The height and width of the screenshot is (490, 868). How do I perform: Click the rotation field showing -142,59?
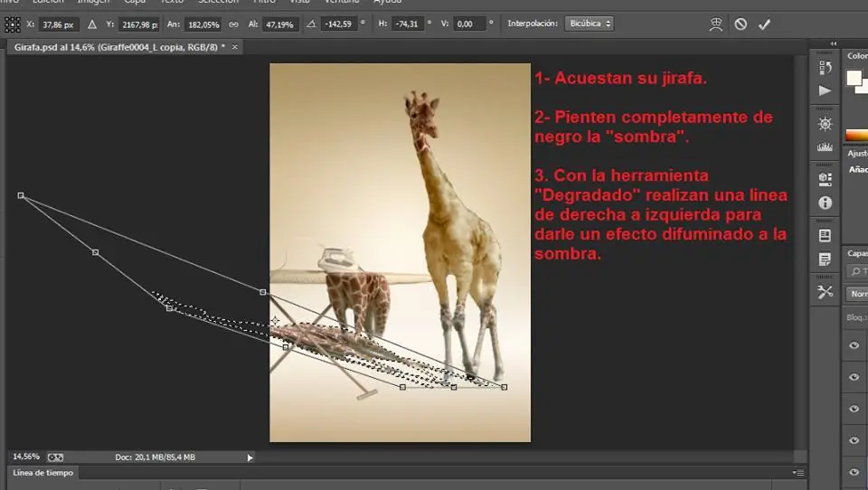[339, 24]
